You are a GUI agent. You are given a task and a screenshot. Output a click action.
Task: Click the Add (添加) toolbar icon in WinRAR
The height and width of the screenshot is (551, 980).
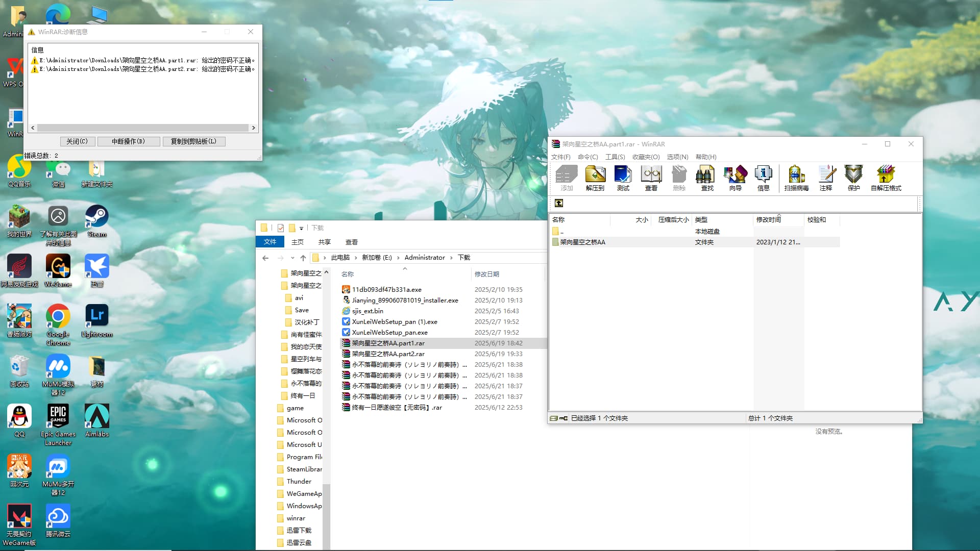point(567,178)
